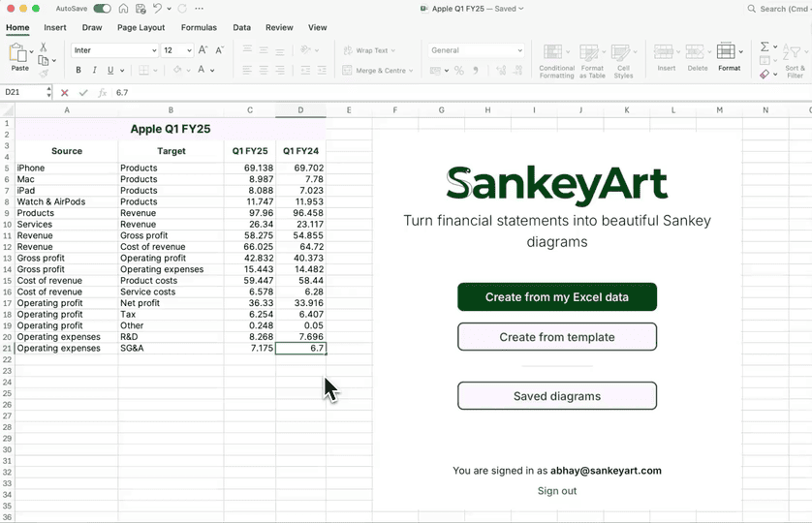Click the Sign out link
812x523 pixels.
[x=557, y=491]
